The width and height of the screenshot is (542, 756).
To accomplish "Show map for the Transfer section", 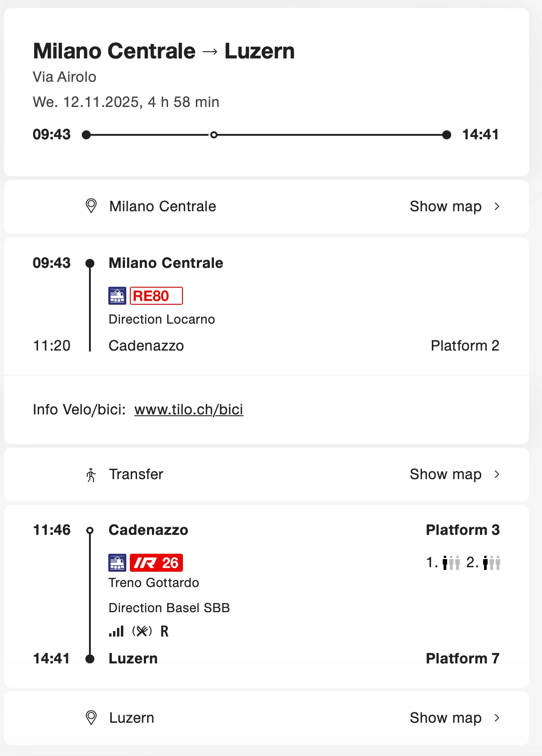I will pyautogui.click(x=445, y=474).
